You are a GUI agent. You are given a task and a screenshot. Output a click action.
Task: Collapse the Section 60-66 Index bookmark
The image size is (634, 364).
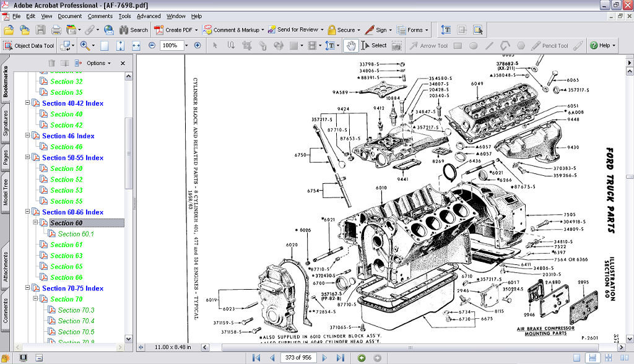pyautogui.click(x=28, y=212)
